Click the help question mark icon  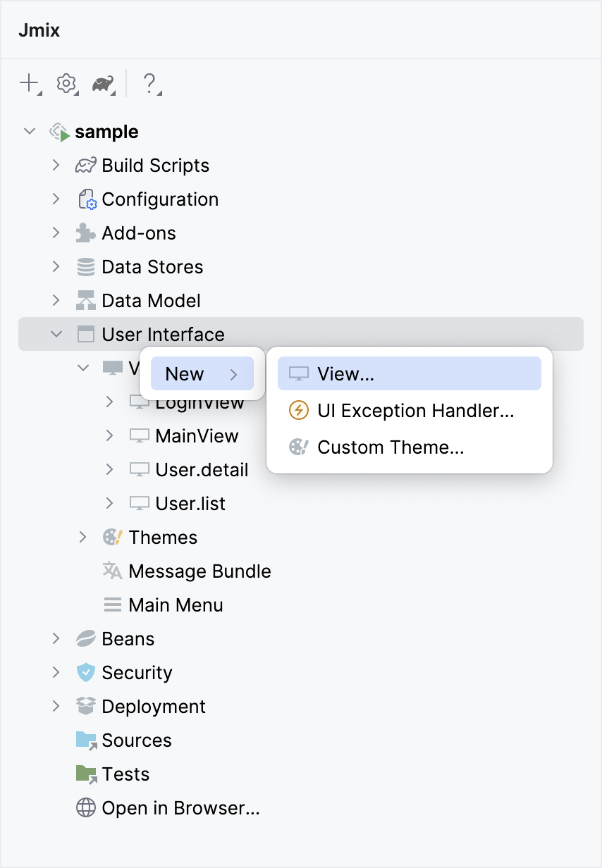click(150, 83)
